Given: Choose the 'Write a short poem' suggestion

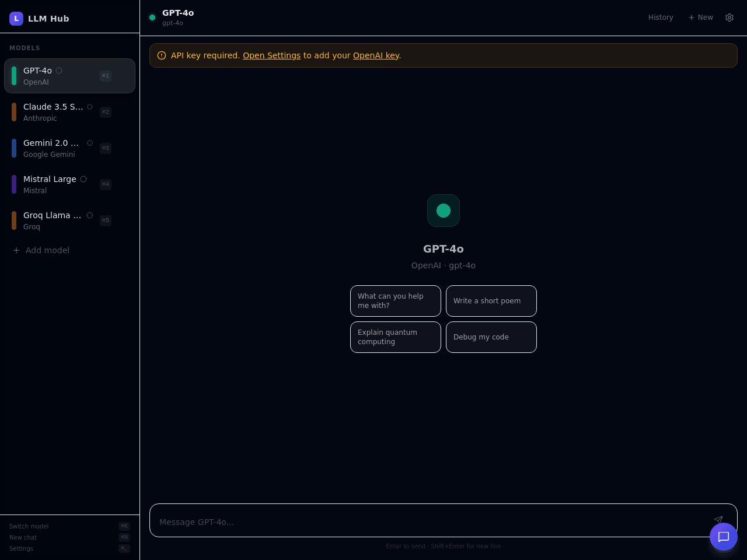Looking at the screenshot, I should tap(491, 301).
